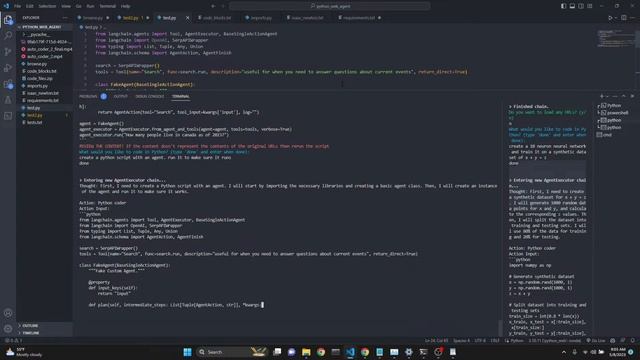Open the Search view in activity bar
Screen dimensions: 640x360
click(x=8, y=36)
